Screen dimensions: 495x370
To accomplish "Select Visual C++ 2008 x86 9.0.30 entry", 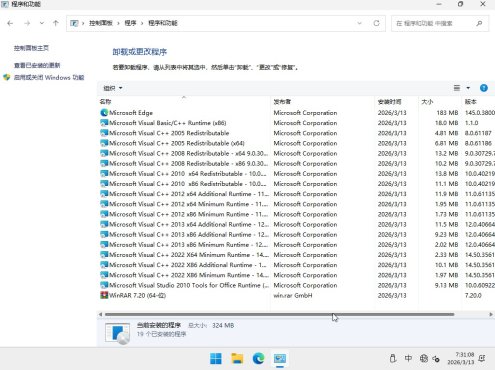I will (297, 164).
